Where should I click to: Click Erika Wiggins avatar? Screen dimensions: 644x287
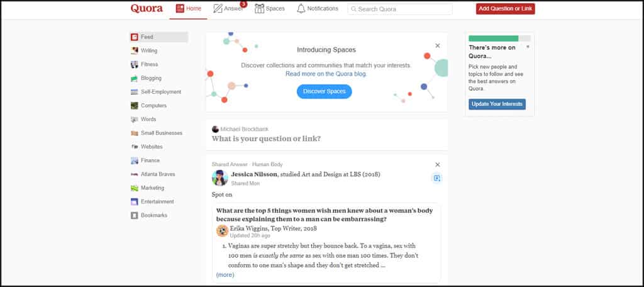point(222,231)
